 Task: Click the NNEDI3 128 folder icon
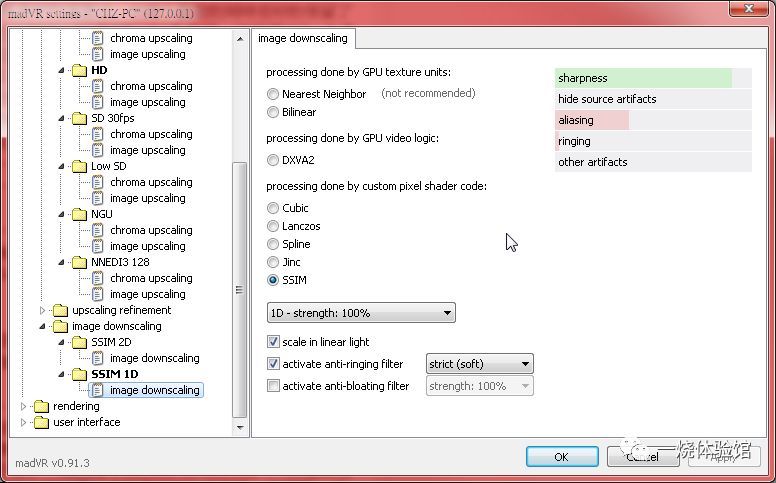(80, 262)
